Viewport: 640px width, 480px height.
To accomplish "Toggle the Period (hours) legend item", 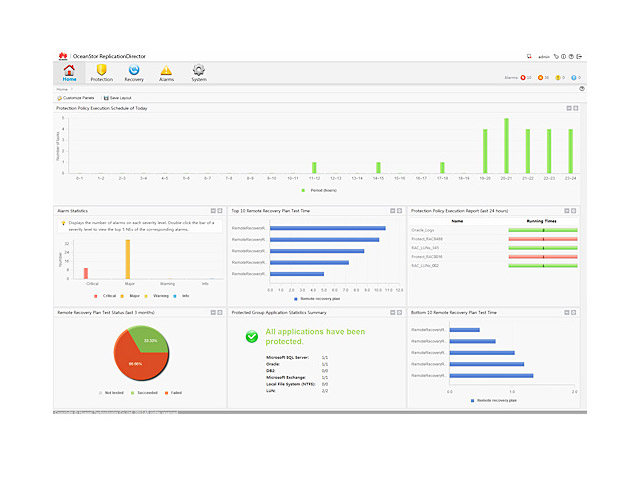I will pos(321,189).
